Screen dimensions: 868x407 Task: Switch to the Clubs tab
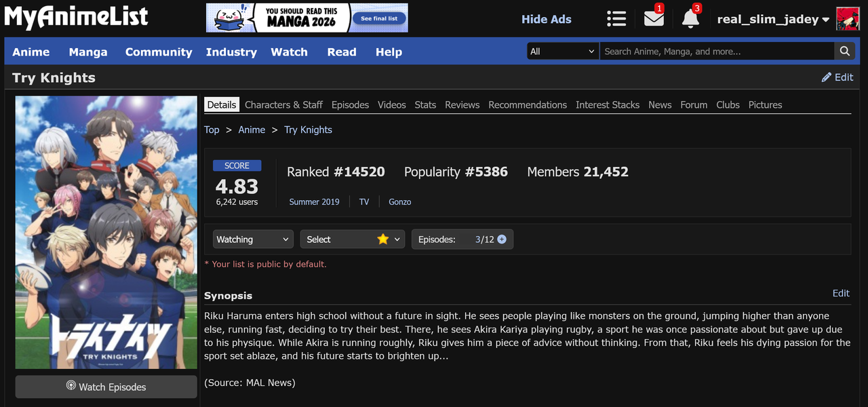[x=728, y=104]
